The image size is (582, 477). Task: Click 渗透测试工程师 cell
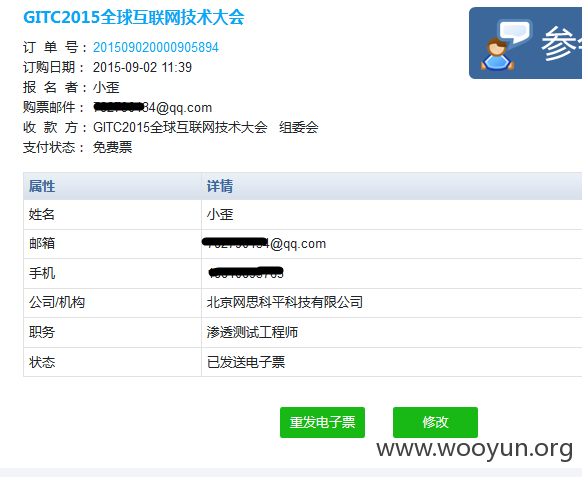tap(252, 332)
